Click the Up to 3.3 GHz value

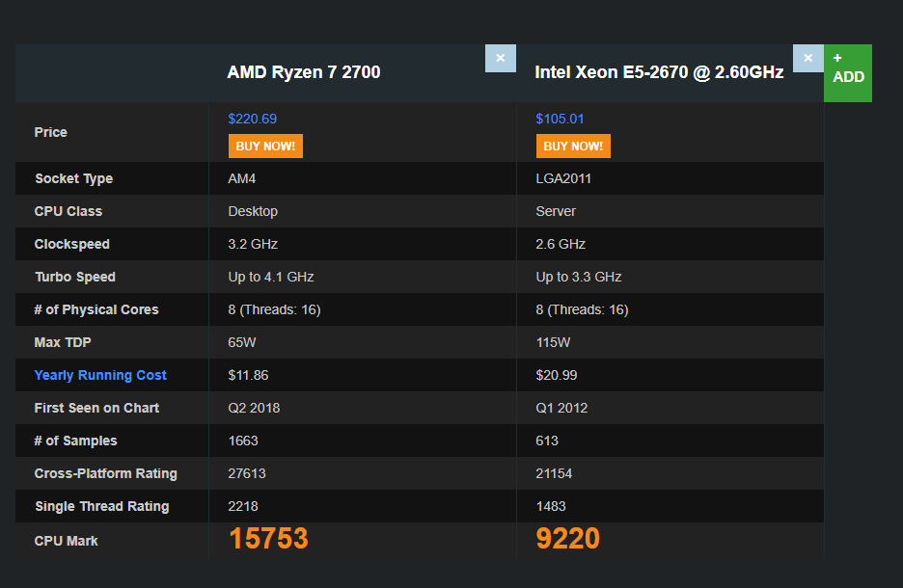coord(579,278)
